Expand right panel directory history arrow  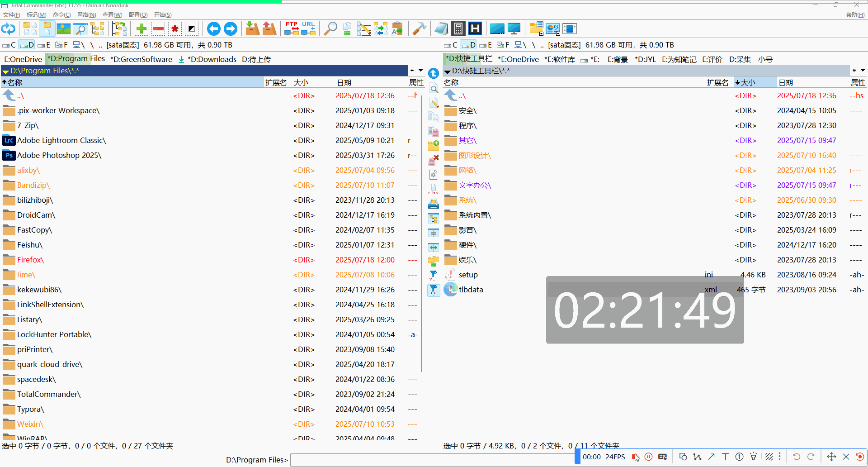(447, 71)
